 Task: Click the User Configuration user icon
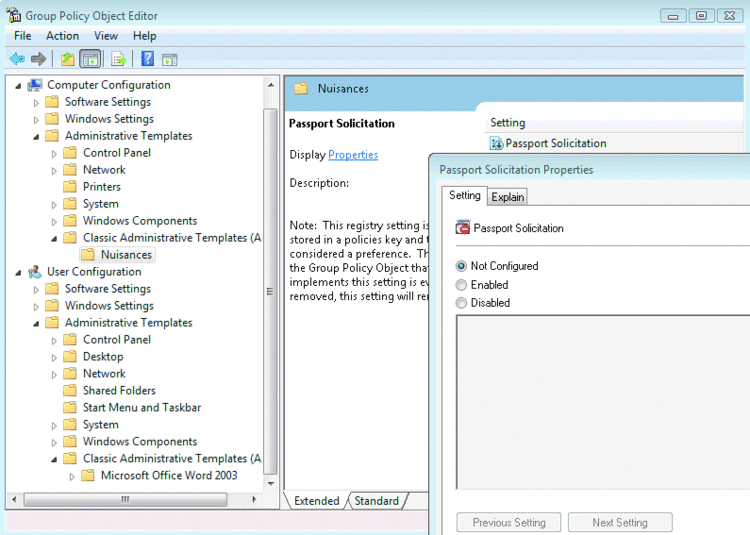(35, 272)
